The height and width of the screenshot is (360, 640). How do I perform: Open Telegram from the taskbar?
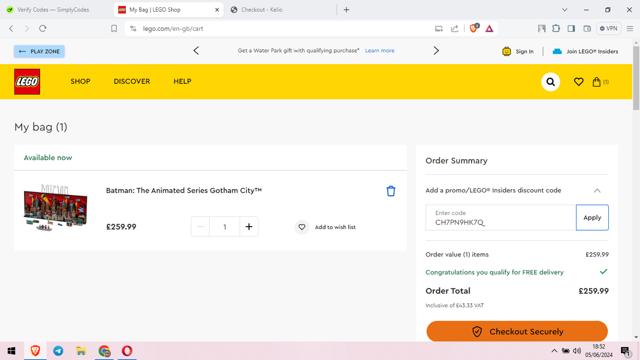click(58, 351)
